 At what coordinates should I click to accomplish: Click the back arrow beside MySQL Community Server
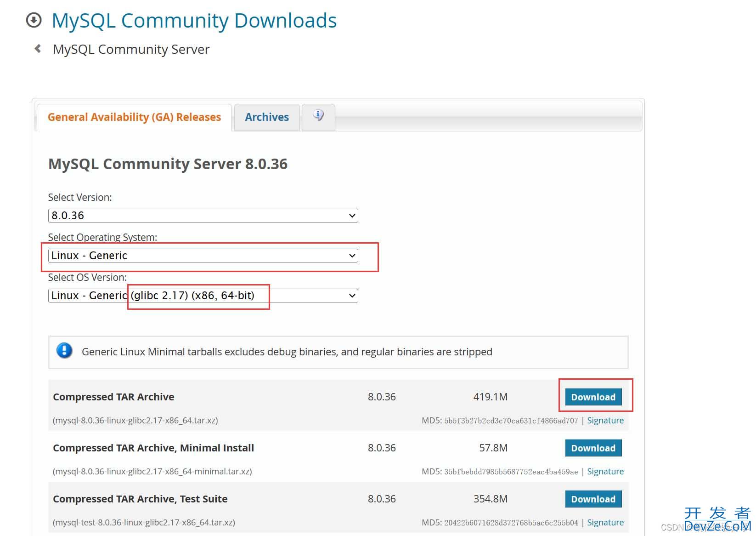click(x=38, y=48)
